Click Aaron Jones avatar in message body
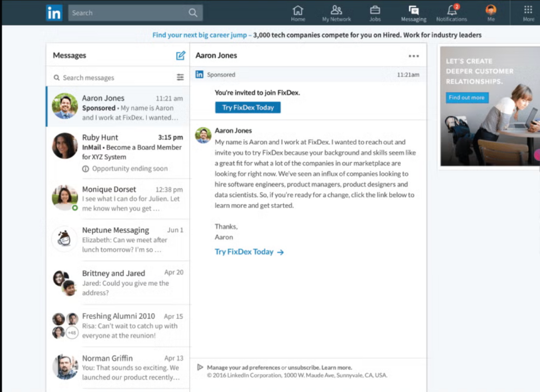 click(x=203, y=135)
